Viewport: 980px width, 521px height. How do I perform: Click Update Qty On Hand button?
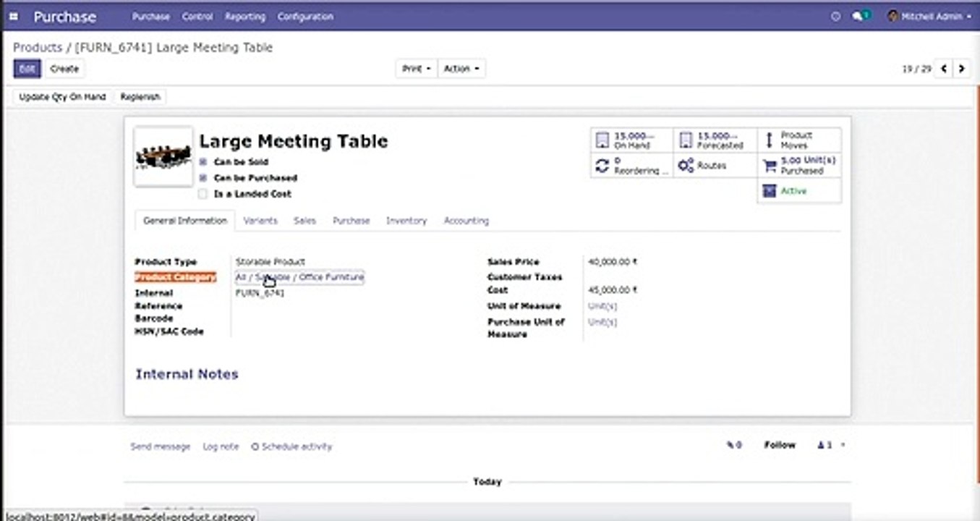click(x=62, y=96)
